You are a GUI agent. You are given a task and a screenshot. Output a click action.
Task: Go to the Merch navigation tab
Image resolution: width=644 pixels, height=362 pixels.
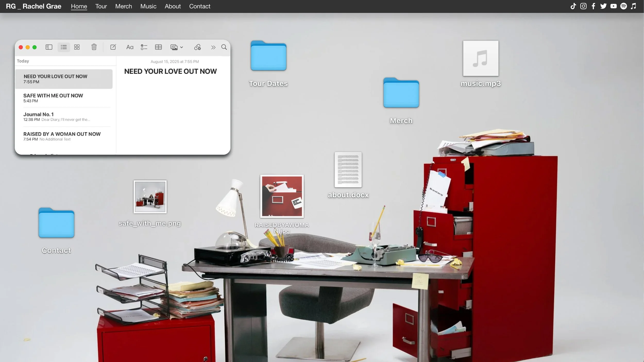123,6
